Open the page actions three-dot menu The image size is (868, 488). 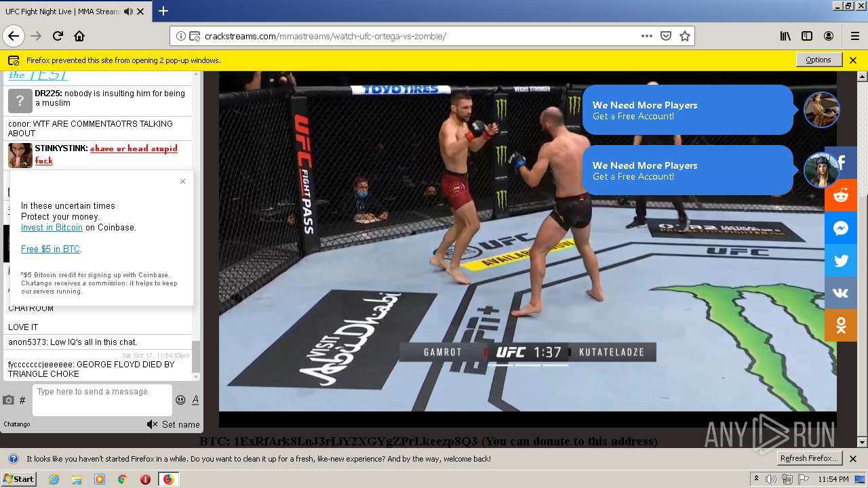coord(647,36)
